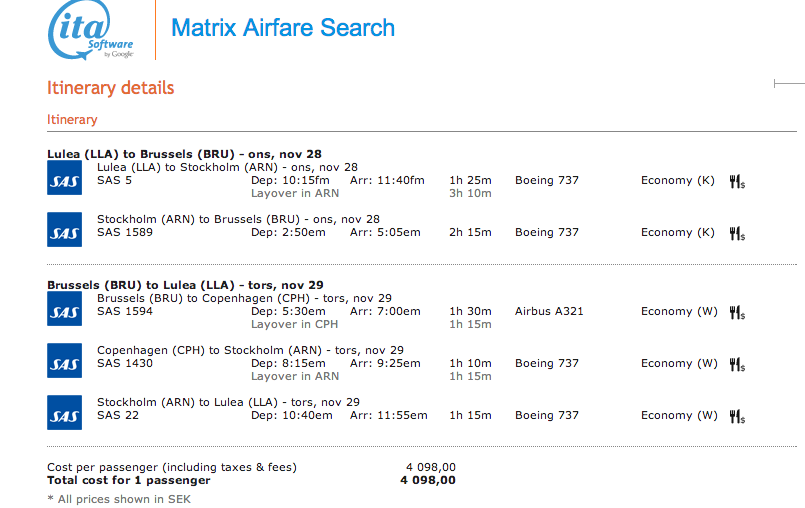The height and width of the screenshot is (508, 805).
Task: Click SAS logo for flight SAS 1589
Action: 64,229
